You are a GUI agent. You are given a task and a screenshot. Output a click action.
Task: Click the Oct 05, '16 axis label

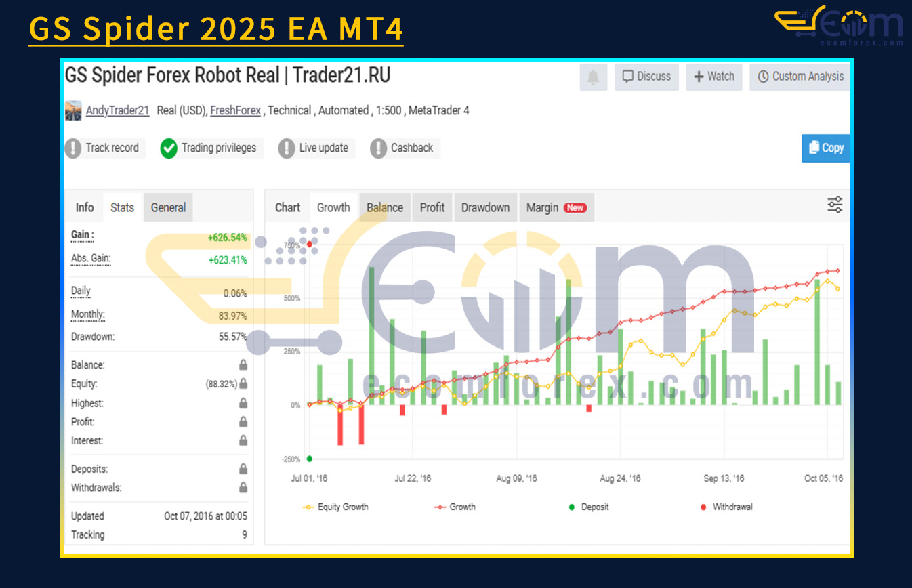(823, 478)
